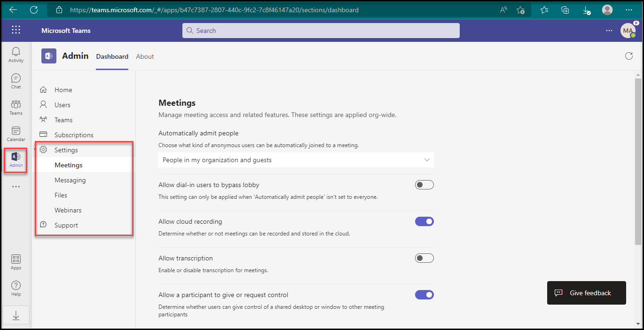644x330 pixels.
Task: Disable the Allow cloud recording toggle
Action: click(424, 221)
